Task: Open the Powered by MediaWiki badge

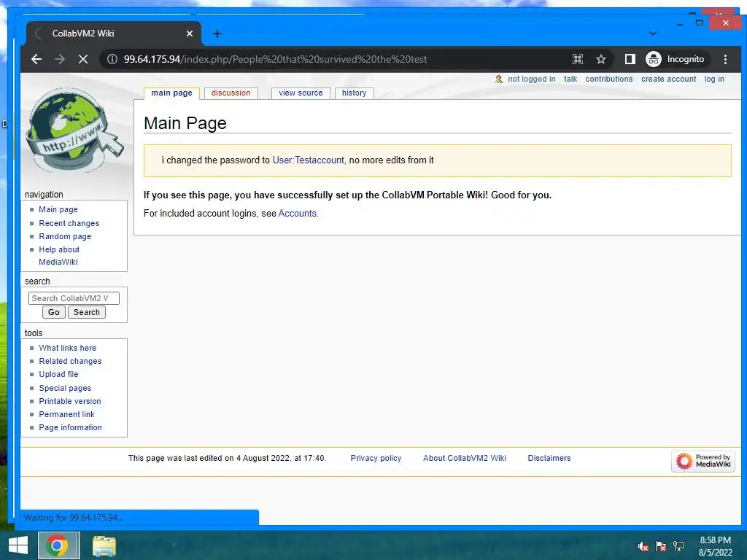Action: click(x=703, y=461)
